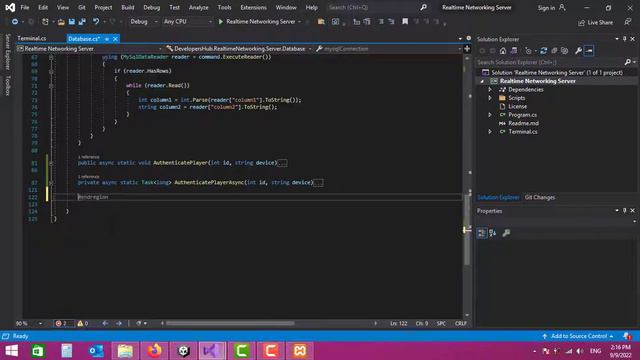Select Readme.md in Solution Explorer

pyautogui.click(x=523, y=123)
